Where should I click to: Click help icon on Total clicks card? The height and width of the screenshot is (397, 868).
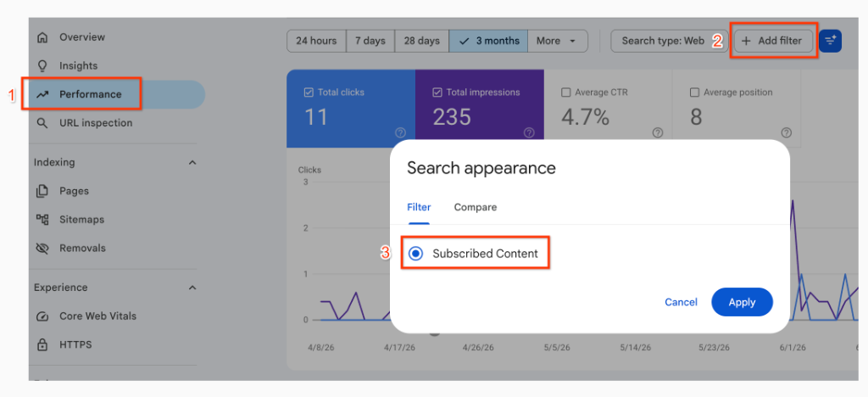pos(401,133)
